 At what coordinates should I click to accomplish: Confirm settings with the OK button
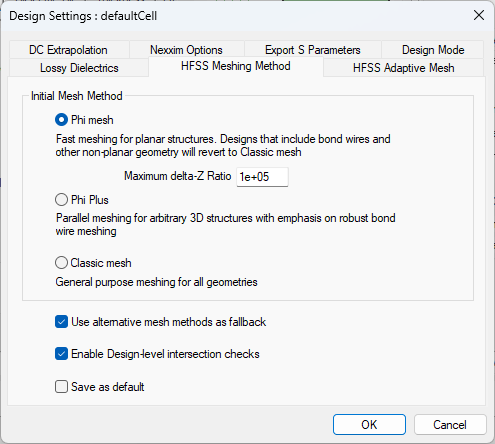click(x=369, y=425)
